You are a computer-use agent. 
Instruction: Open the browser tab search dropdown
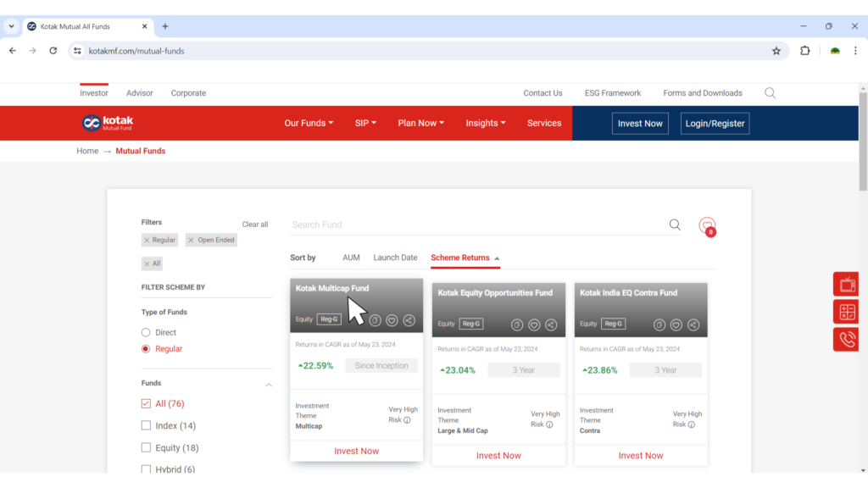coord(12,26)
